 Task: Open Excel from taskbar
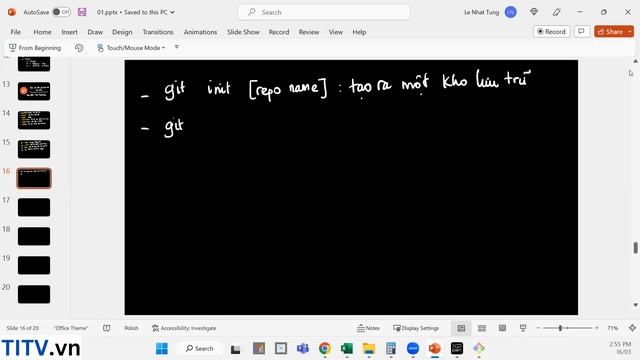(x=347, y=349)
